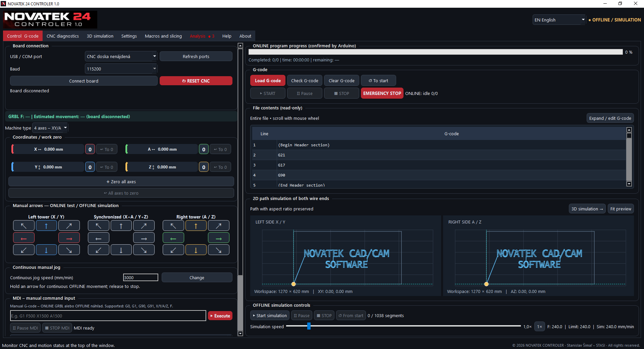This screenshot has height=349, width=644.
Task: Open the Macros and slicing tab
Action: point(163,36)
